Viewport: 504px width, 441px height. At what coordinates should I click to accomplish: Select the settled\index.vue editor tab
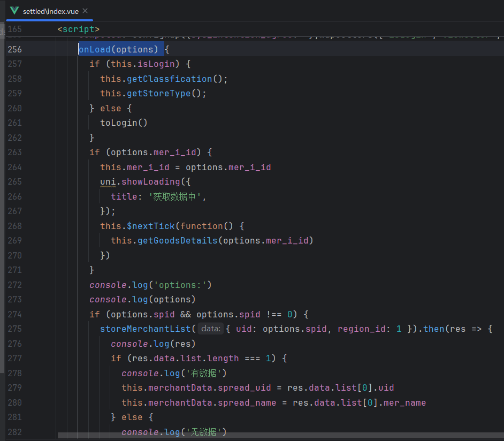coord(49,11)
